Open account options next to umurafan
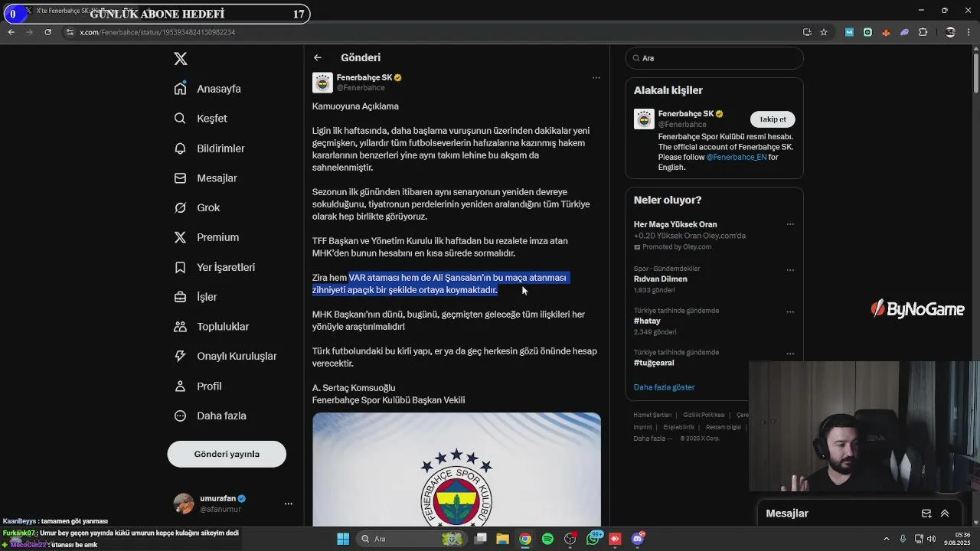The height and width of the screenshot is (551, 980). tap(289, 504)
